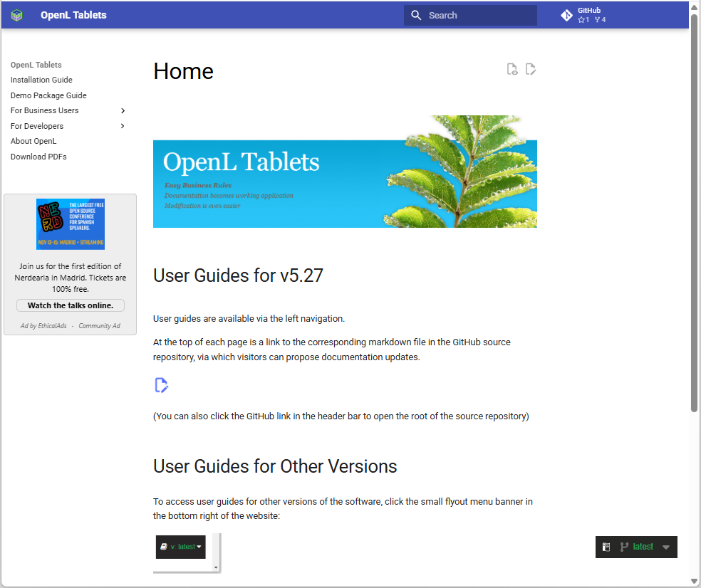Click the flyout menu example screenshot
701x588 pixels.
[x=187, y=552]
